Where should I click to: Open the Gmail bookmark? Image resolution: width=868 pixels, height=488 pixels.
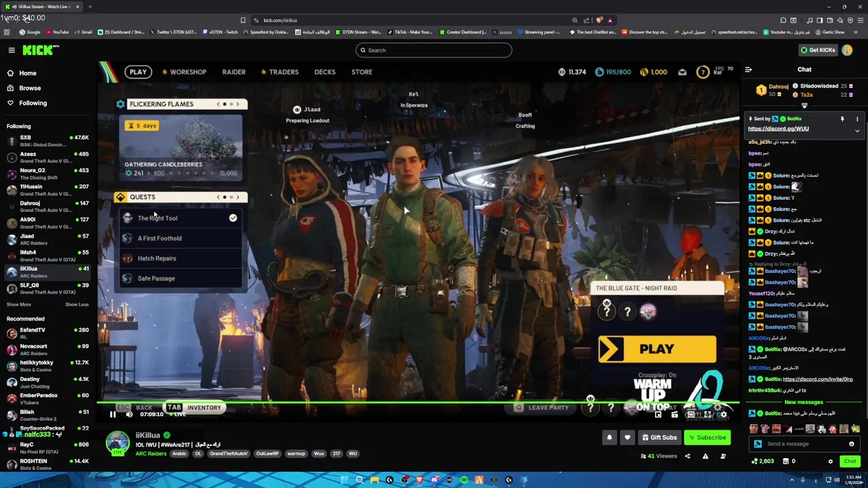(82, 32)
